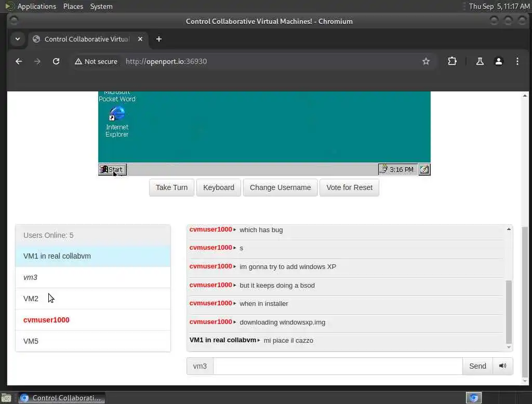Click the chat scrollbar down arrow
This screenshot has width=532, height=404.
pyautogui.click(x=509, y=347)
